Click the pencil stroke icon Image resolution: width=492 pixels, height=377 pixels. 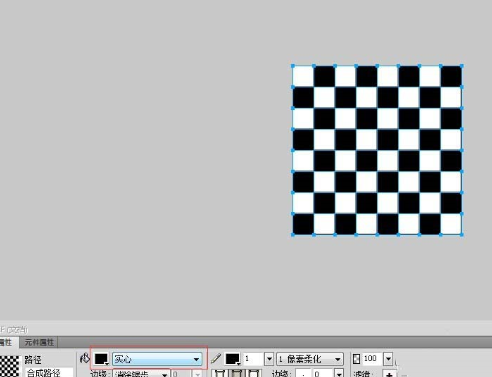click(x=216, y=359)
